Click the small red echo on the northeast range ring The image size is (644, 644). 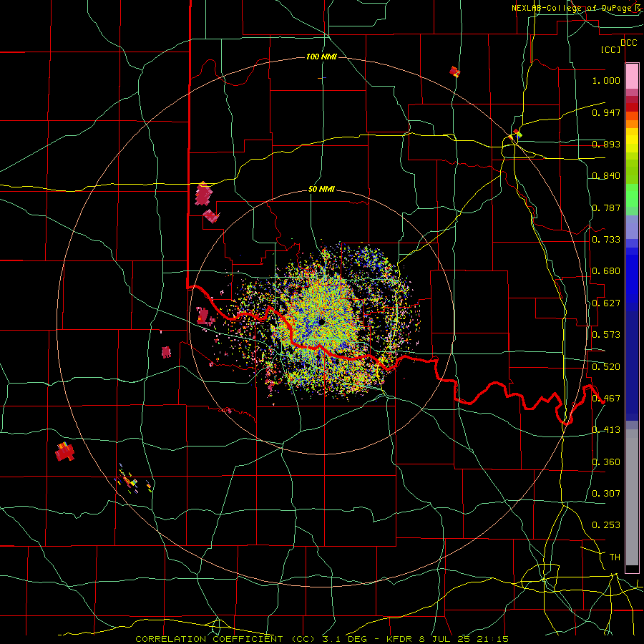(454, 72)
